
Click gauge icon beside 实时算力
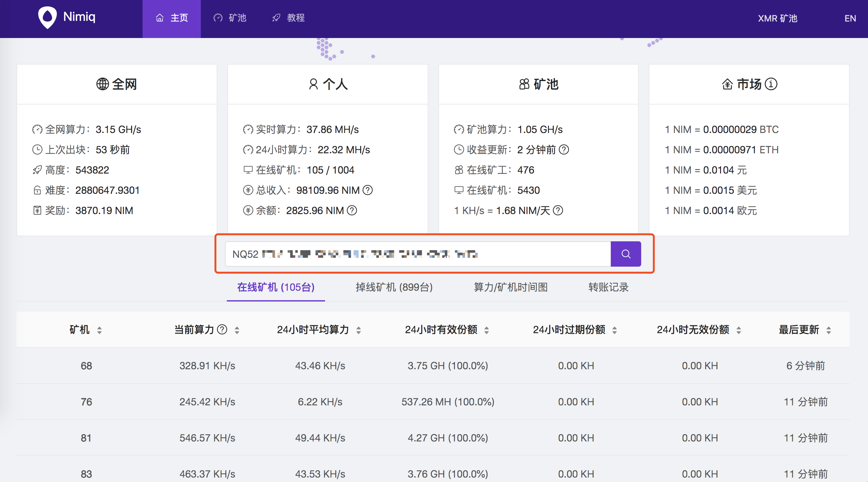(248, 129)
